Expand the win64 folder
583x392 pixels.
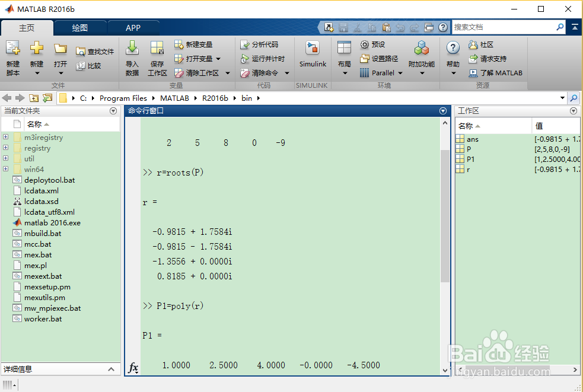[x=5, y=169]
